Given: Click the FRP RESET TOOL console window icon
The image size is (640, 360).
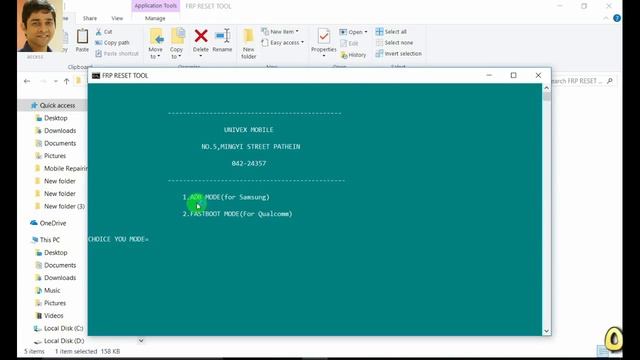Looking at the screenshot, I should point(96,76).
